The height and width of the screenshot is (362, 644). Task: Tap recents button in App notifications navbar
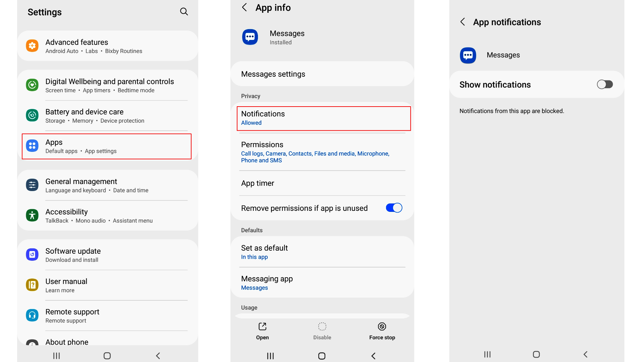tap(487, 354)
